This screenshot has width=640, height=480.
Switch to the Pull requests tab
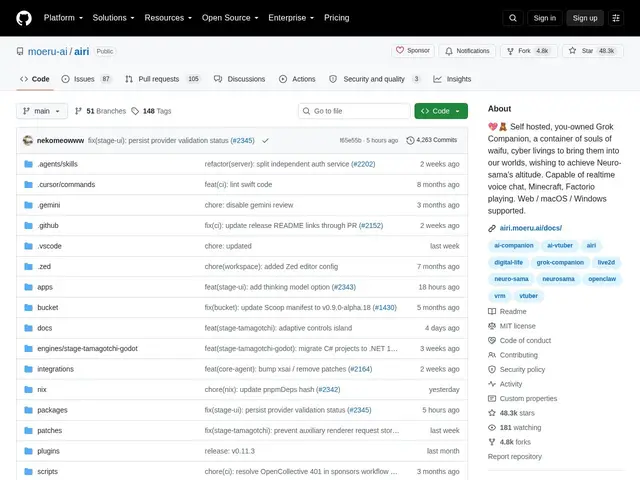click(162, 79)
